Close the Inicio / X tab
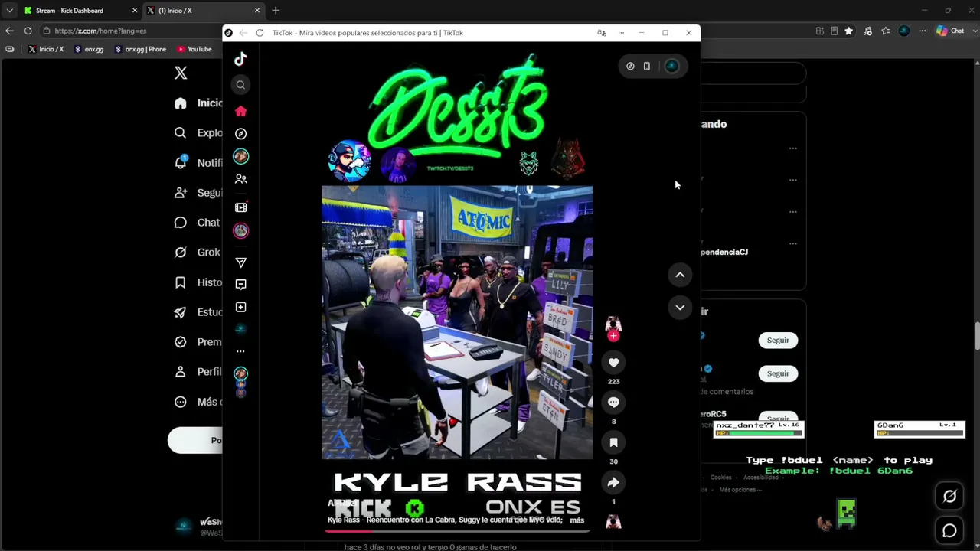 tap(257, 11)
